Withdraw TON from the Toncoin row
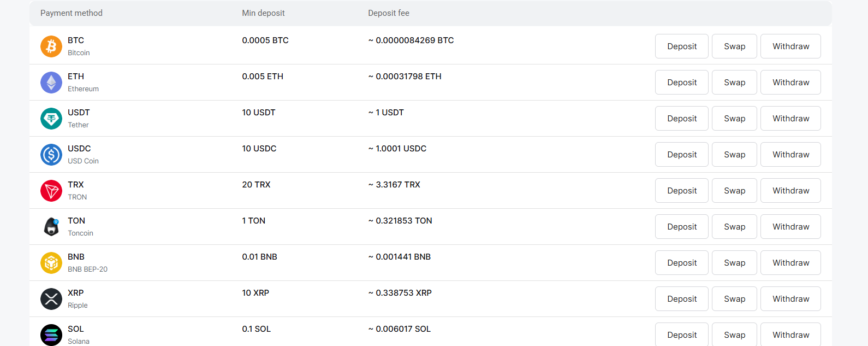 click(790, 227)
